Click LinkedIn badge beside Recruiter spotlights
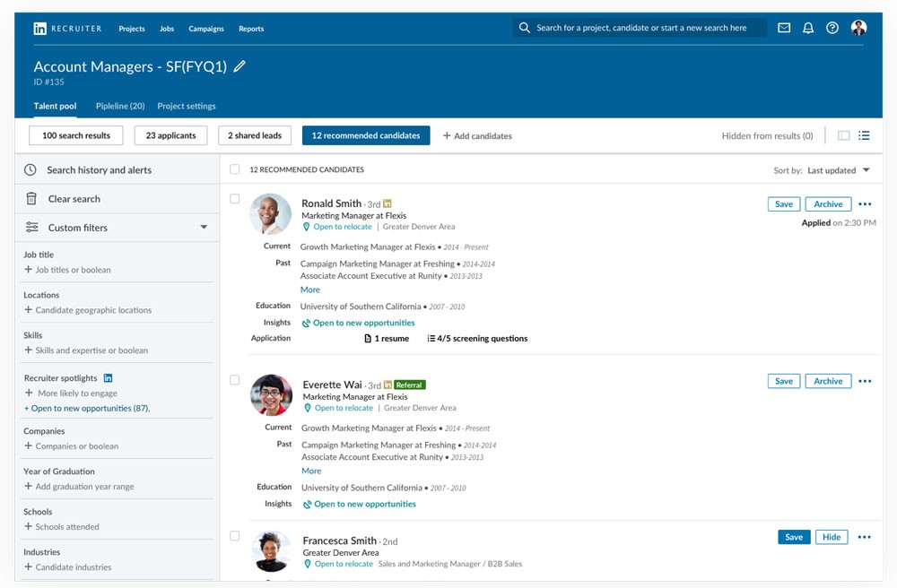 109,377
